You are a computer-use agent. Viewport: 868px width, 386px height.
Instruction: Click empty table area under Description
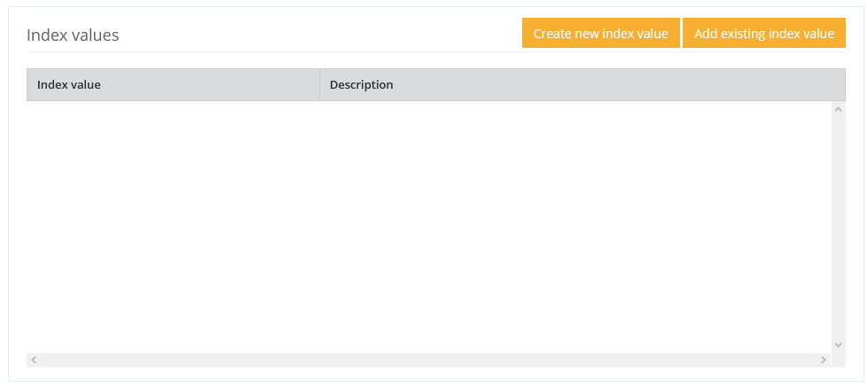point(576,177)
